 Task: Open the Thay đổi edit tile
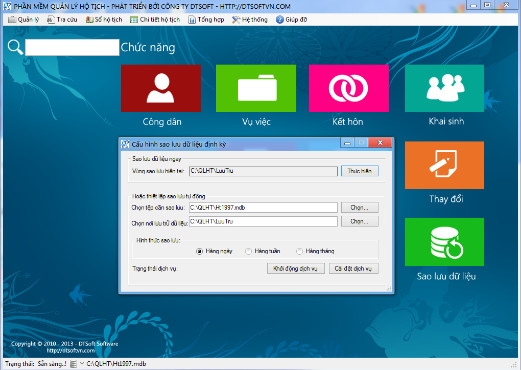click(444, 165)
